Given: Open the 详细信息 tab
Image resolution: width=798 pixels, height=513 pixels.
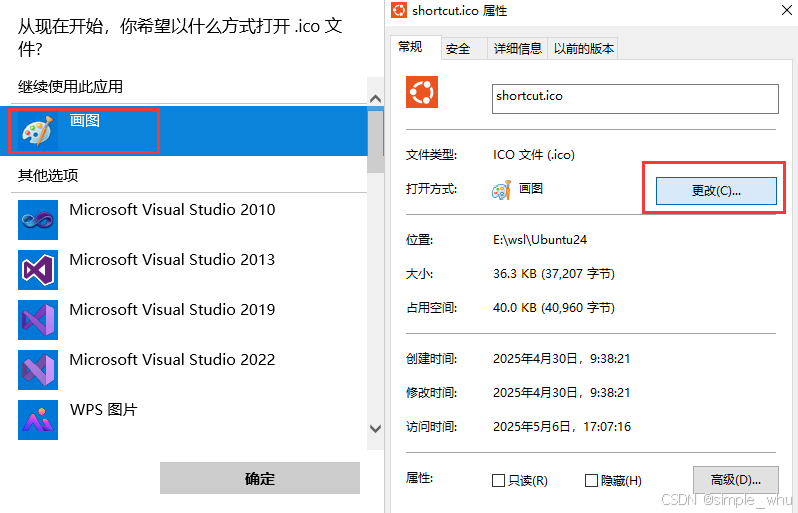Looking at the screenshot, I should [517, 49].
